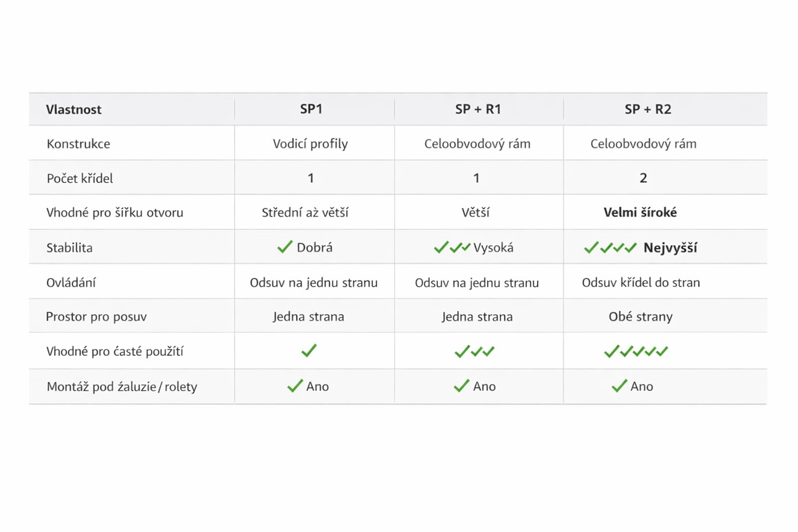Click the Vlastnost header cell
Screen dimensions: 798x532
[x=74, y=110]
